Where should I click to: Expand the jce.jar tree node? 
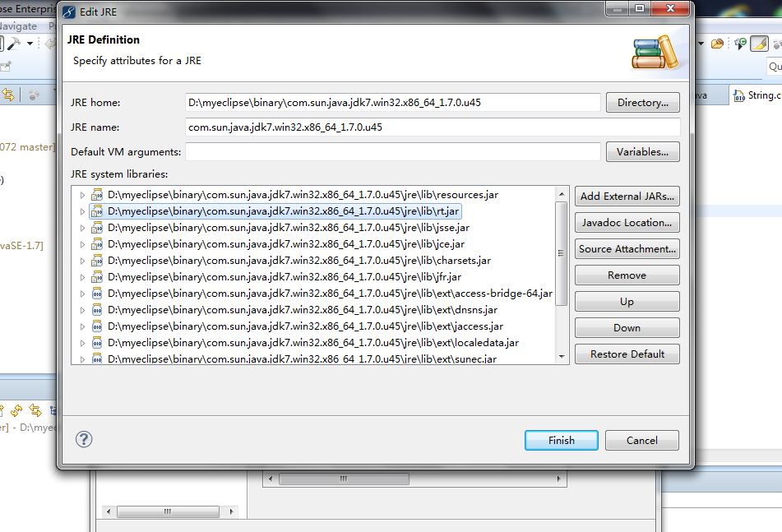(x=82, y=244)
